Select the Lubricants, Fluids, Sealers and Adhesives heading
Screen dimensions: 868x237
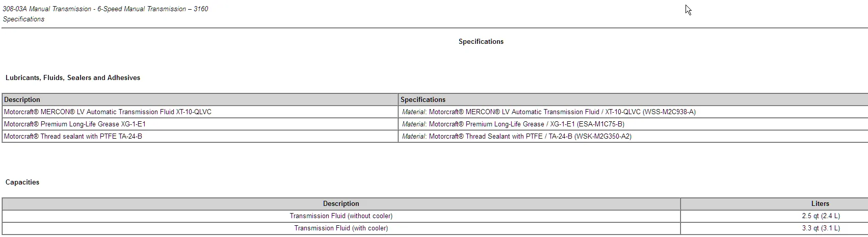[73, 78]
